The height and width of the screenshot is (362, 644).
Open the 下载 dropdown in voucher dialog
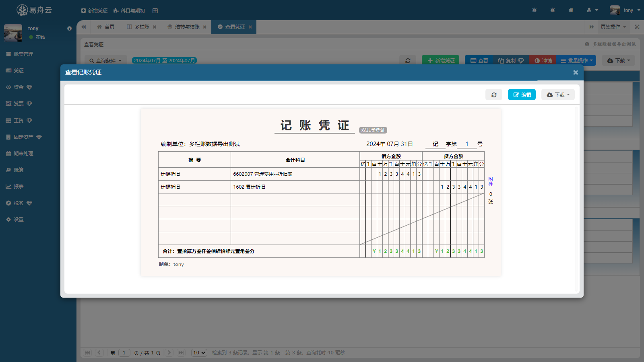pos(558,95)
